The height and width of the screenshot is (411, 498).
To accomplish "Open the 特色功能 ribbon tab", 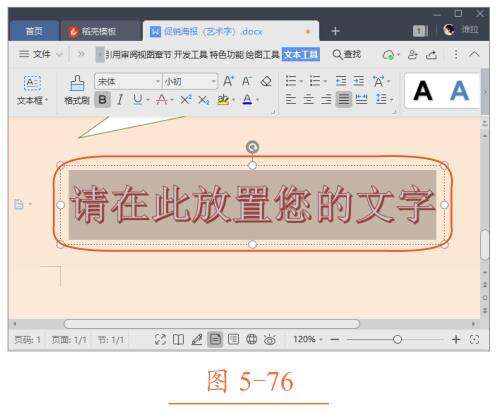I will tap(227, 54).
